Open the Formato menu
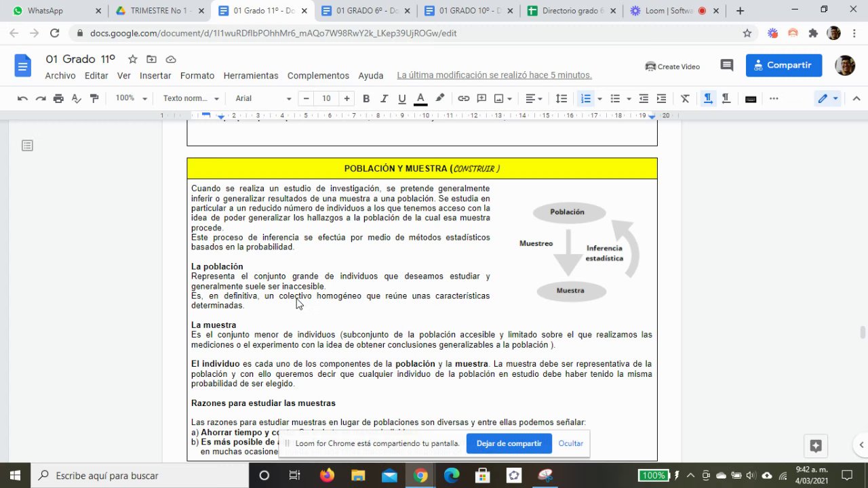The width and height of the screenshot is (868, 488). point(197,76)
